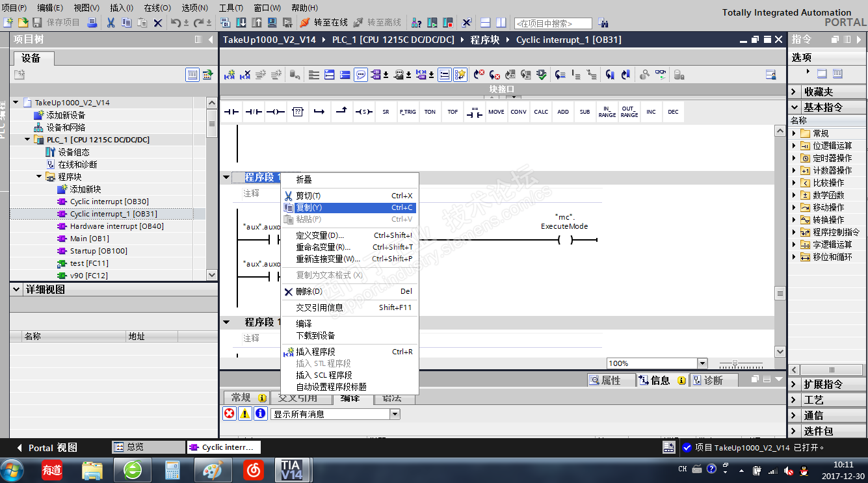Expand the 收藏夹 favorites section

pos(794,92)
